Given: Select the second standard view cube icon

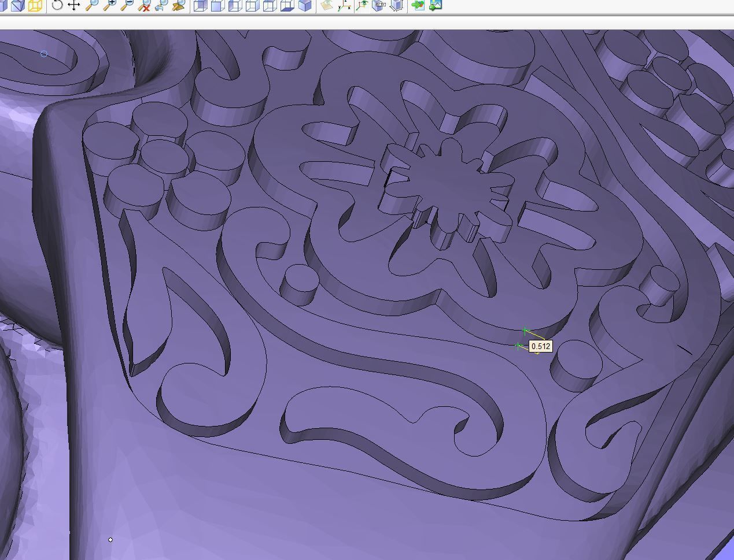Looking at the screenshot, I should (x=217, y=6).
